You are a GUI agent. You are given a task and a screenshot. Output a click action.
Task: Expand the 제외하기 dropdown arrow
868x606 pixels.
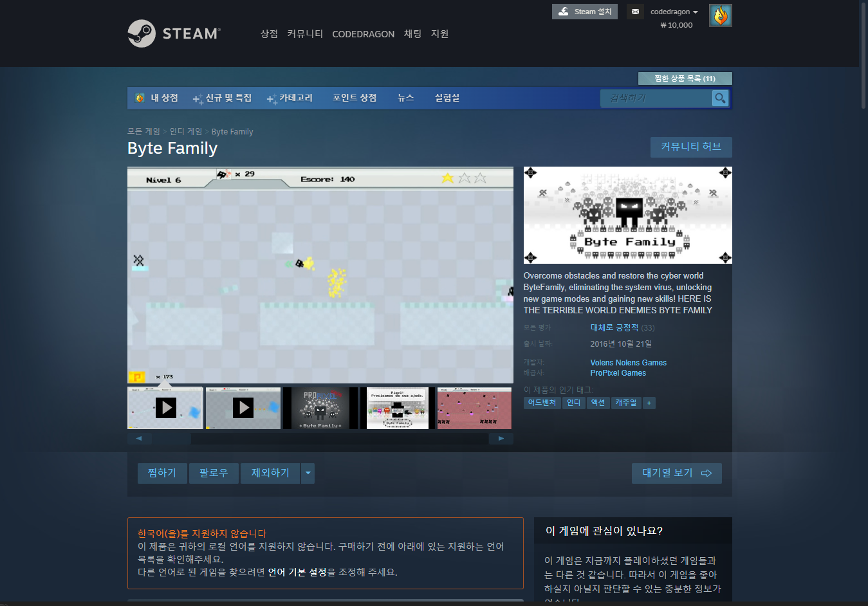pos(308,473)
